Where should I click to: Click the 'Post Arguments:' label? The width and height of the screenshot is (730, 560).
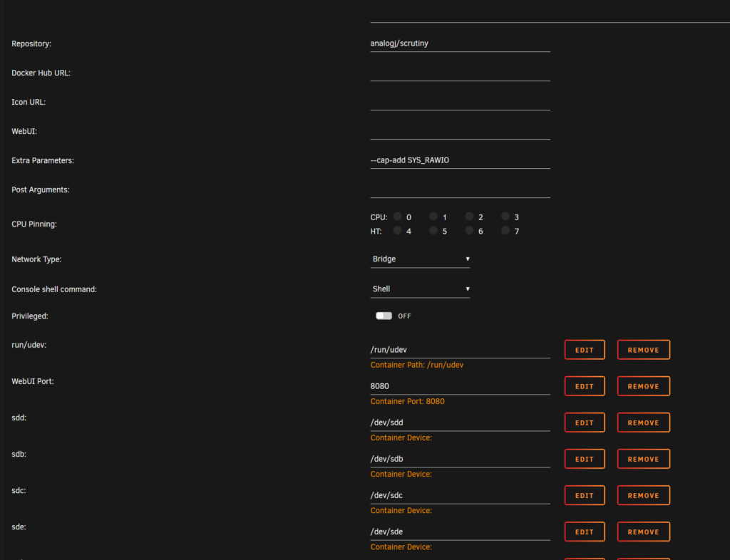[x=40, y=190]
